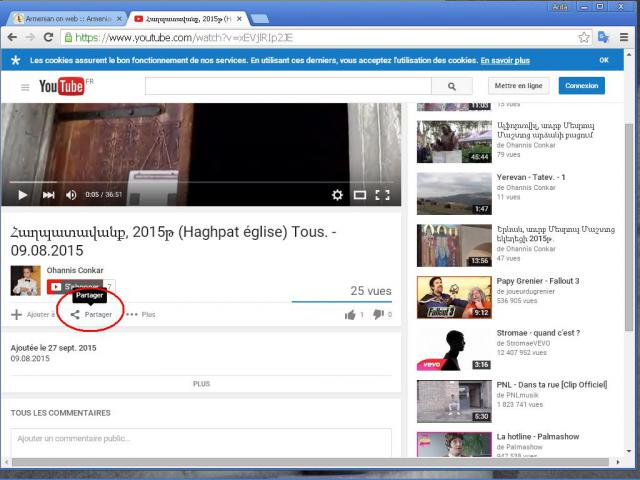This screenshot has width=640, height=480.
Task: Play the video
Action: click(23, 195)
